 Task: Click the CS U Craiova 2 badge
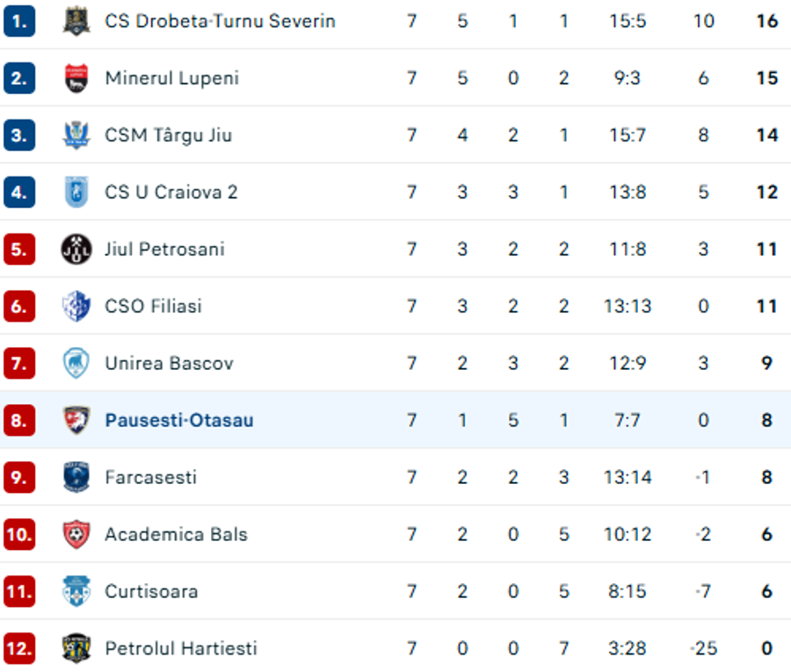tap(76, 192)
